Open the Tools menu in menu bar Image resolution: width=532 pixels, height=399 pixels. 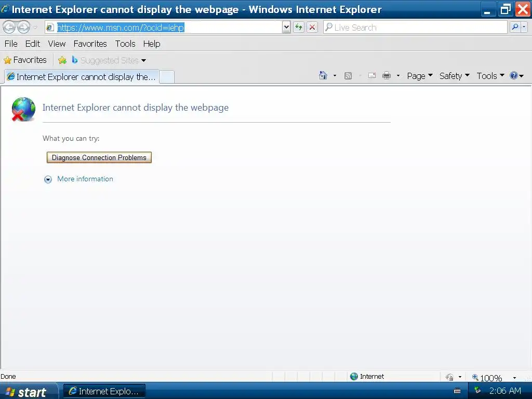click(125, 44)
